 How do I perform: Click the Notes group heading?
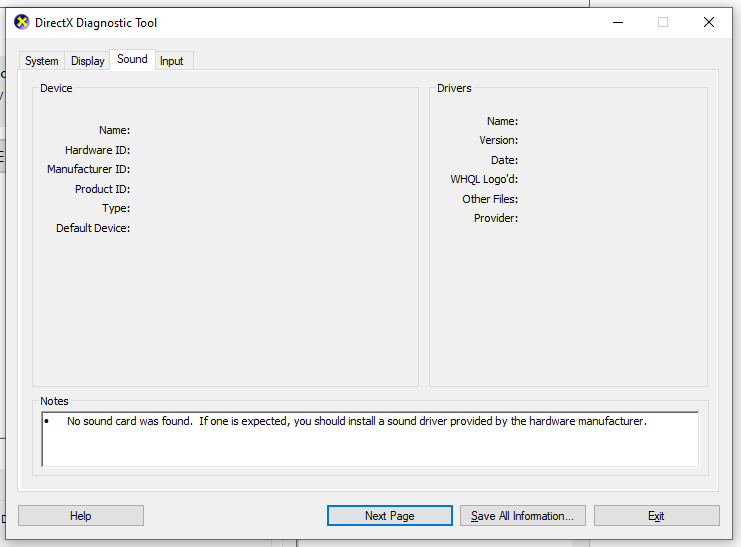tap(54, 401)
